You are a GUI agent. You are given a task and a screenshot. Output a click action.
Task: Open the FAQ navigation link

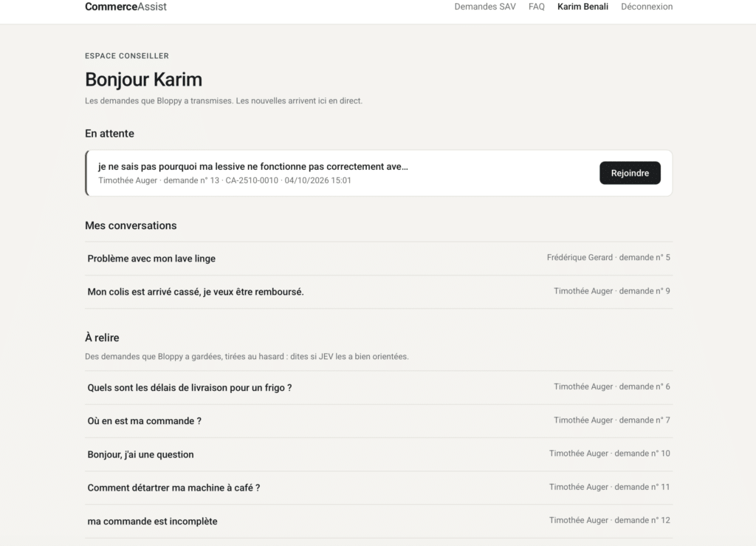tap(536, 7)
